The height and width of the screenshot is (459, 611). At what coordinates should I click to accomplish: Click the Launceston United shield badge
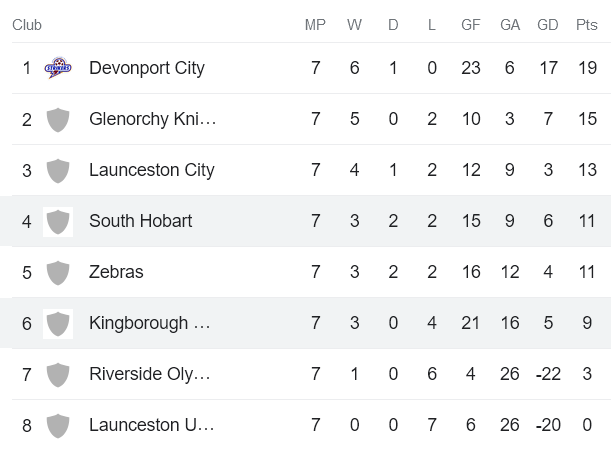point(58,425)
